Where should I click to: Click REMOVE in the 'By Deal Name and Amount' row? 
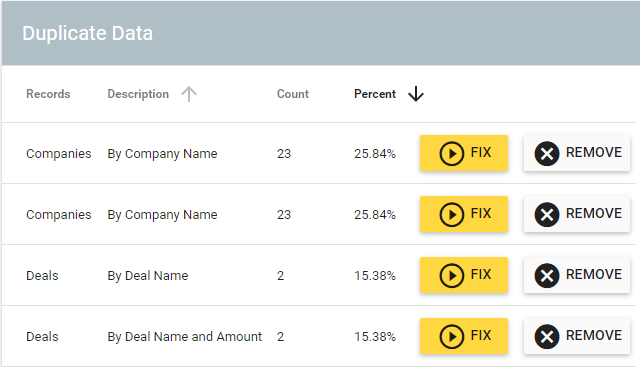577,336
